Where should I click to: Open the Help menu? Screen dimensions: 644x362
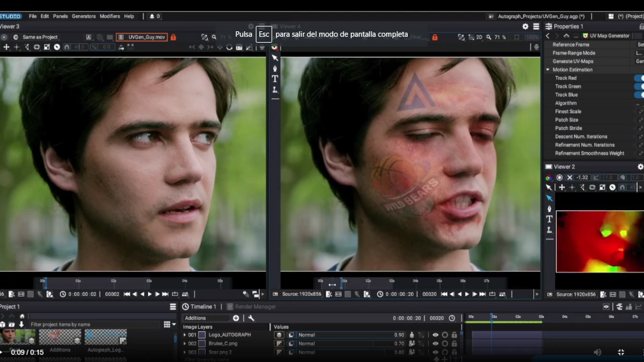(x=129, y=16)
